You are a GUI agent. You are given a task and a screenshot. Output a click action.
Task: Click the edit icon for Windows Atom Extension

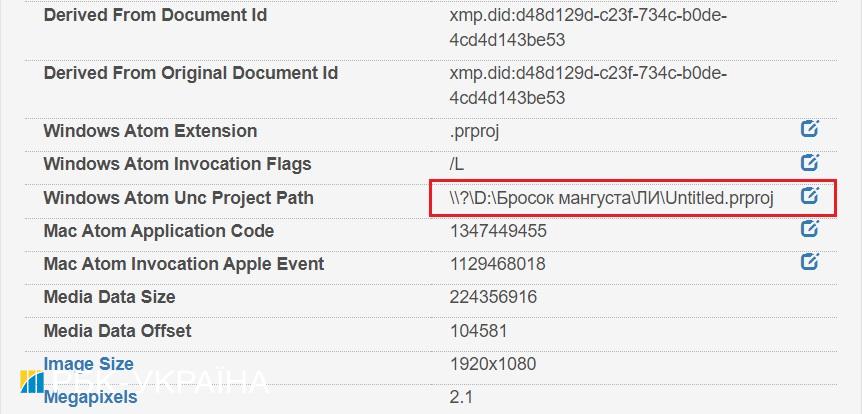point(809,129)
